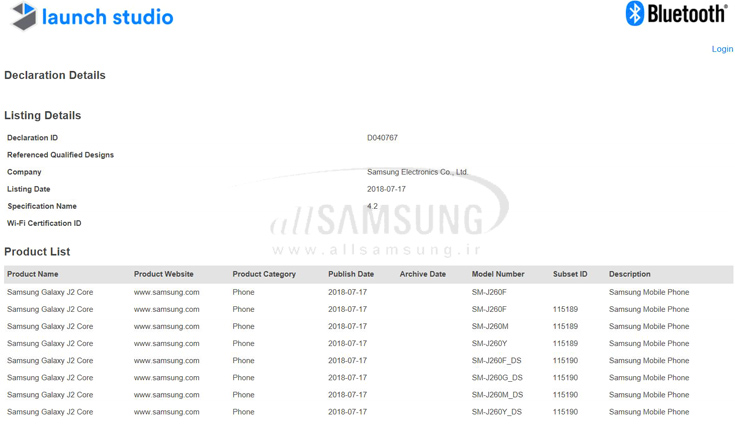This screenshot has height=425, width=735.
Task: Open www.samsung.com in SM-J260G_DS row
Action: coord(166,378)
